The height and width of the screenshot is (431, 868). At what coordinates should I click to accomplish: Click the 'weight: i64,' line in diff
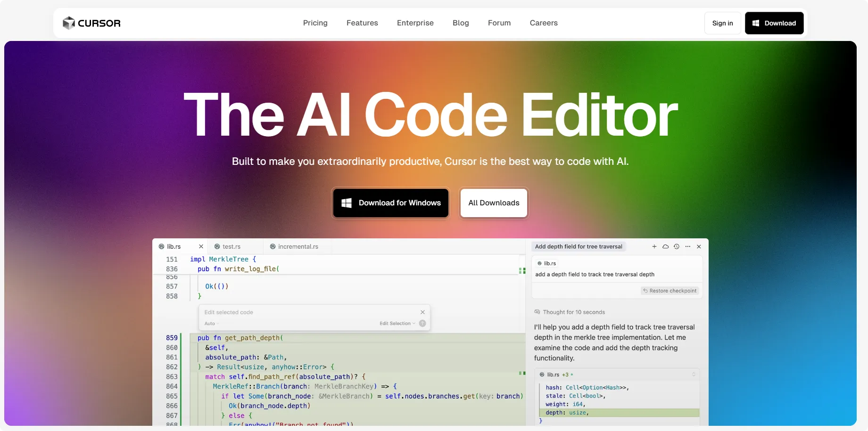[565, 404]
